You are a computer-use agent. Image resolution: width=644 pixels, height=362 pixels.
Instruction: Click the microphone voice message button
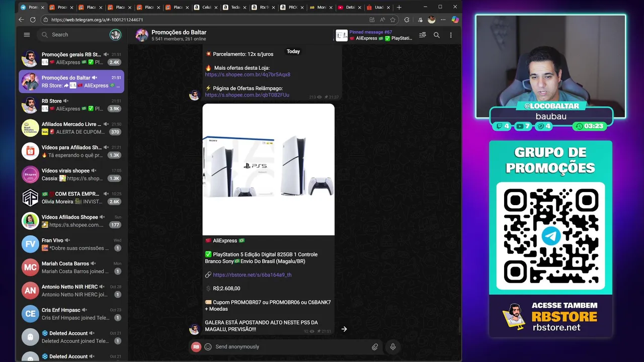click(393, 346)
